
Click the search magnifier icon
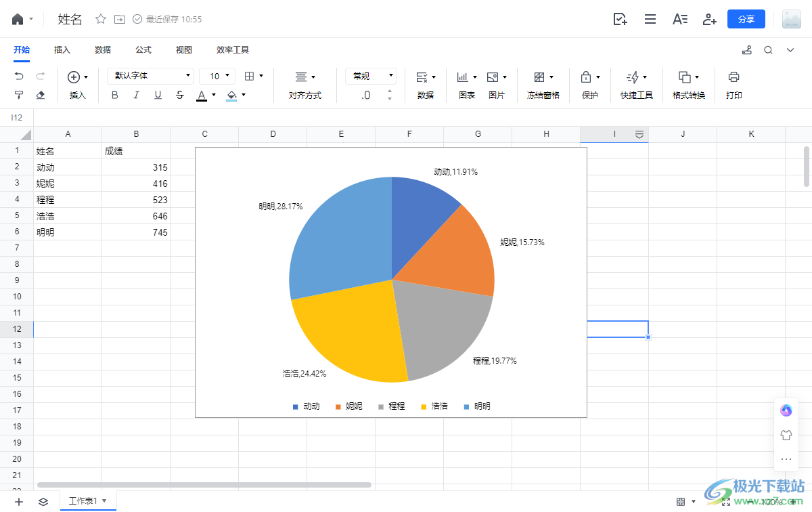click(x=768, y=50)
